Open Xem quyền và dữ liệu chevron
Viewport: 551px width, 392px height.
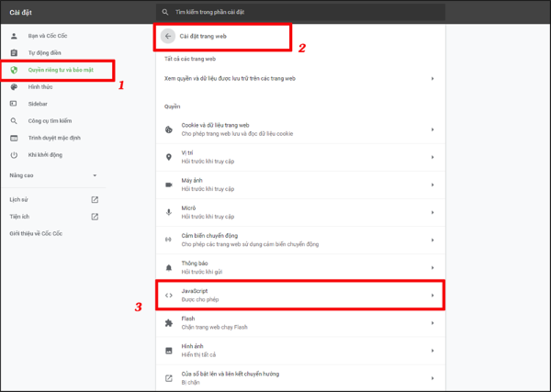(433, 79)
